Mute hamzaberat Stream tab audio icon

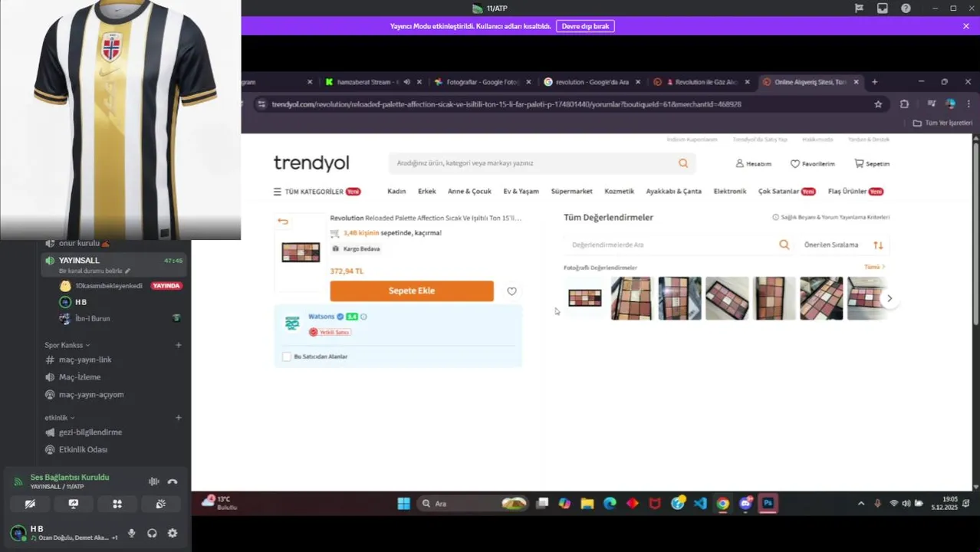tap(406, 82)
